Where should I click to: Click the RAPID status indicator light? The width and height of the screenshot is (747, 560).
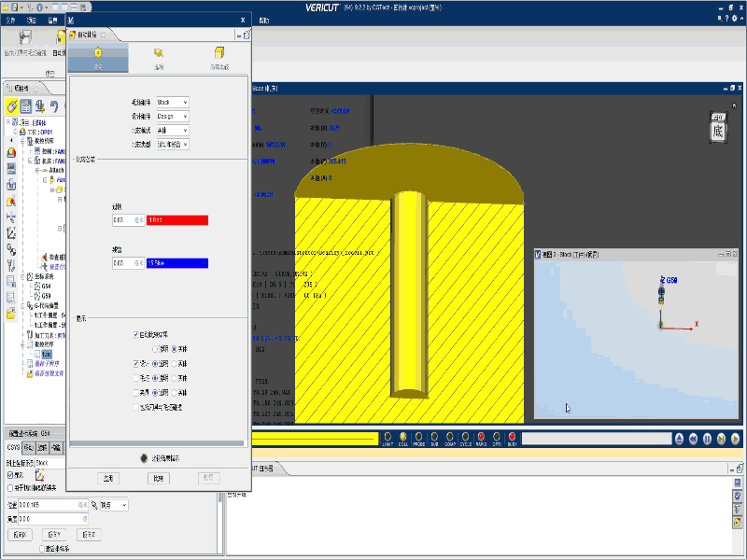[482, 436]
